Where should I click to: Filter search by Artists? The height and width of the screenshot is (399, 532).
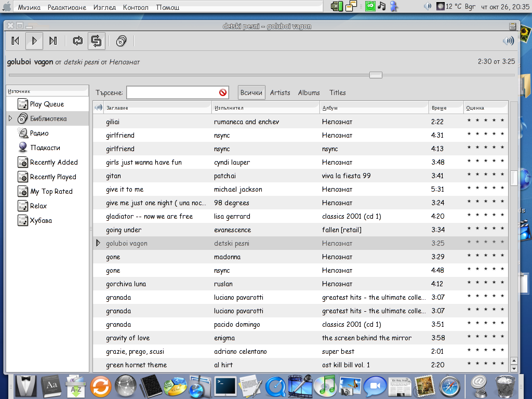coord(280,92)
